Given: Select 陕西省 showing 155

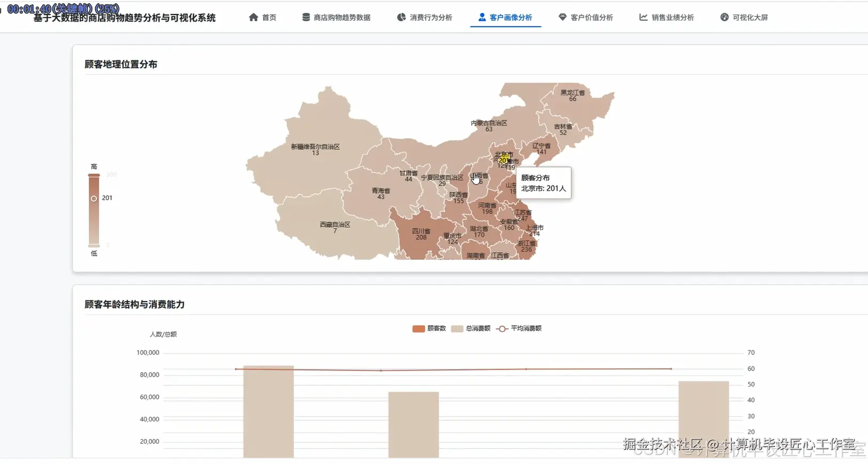Looking at the screenshot, I should point(458,198).
